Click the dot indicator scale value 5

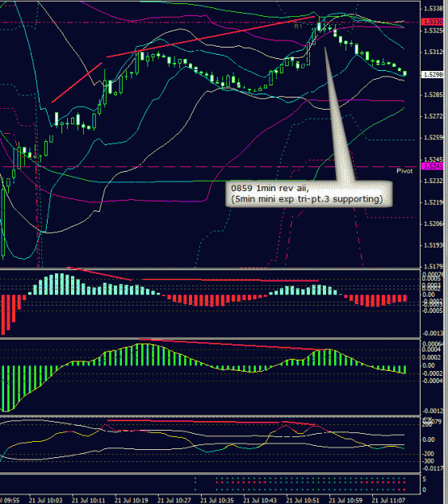click(x=424, y=479)
